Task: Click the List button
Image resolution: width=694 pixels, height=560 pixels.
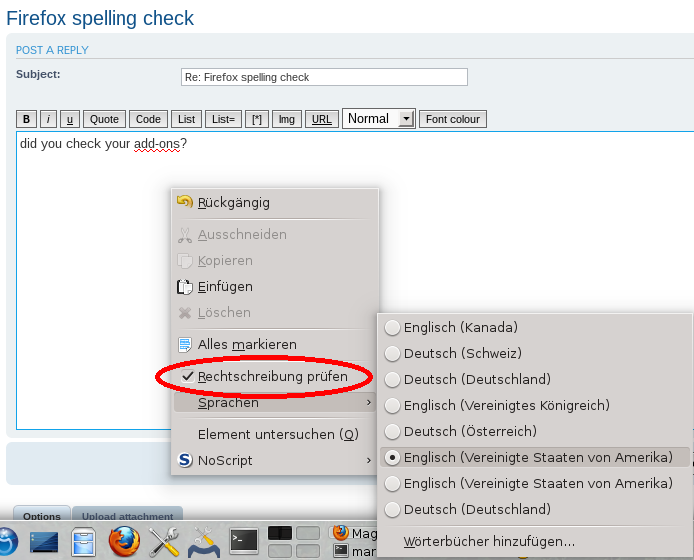Action: pyautogui.click(x=186, y=119)
